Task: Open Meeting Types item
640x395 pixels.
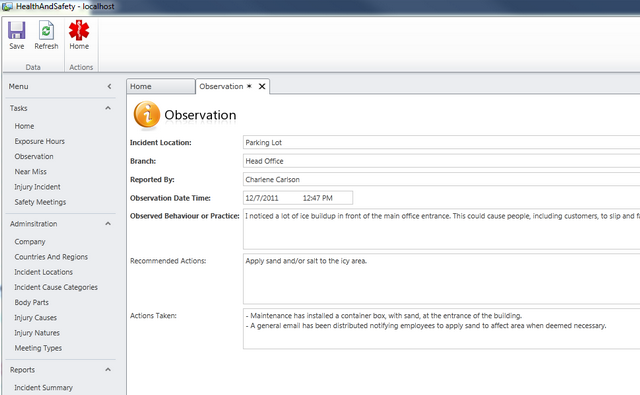Action: pos(38,348)
